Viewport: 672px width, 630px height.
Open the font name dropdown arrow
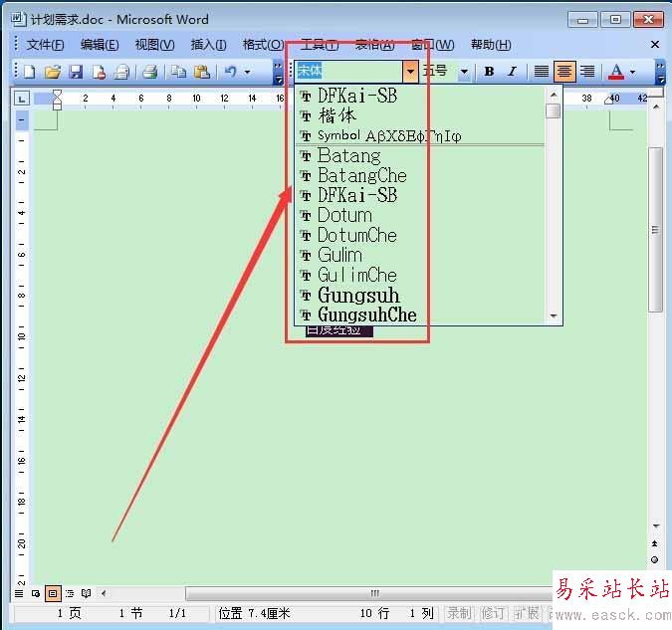(x=410, y=71)
